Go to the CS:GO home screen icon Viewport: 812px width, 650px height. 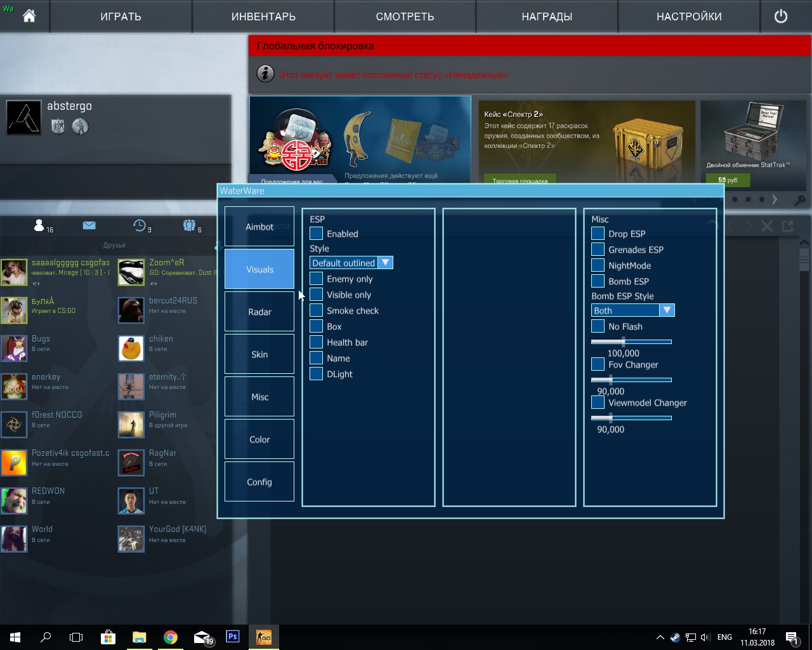(29, 17)
